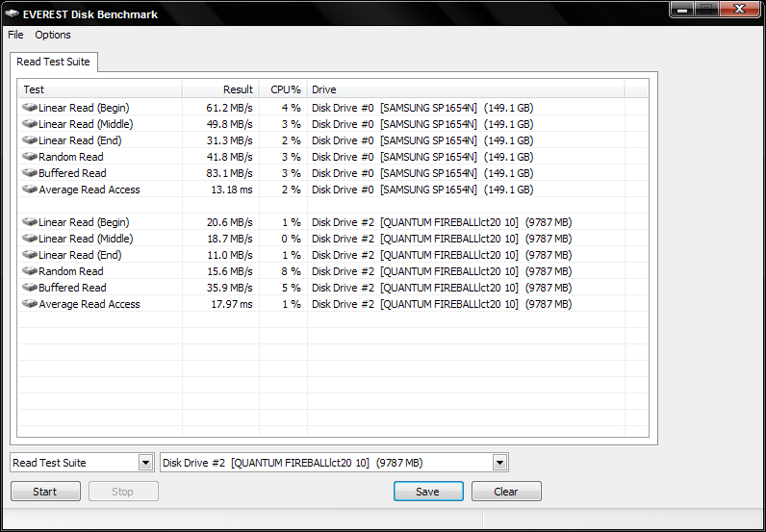This screenshot has height=532, width=766.
Task: Click SAMSUNG drive text in 83.1 MB/s row
Action: point(422,173)
